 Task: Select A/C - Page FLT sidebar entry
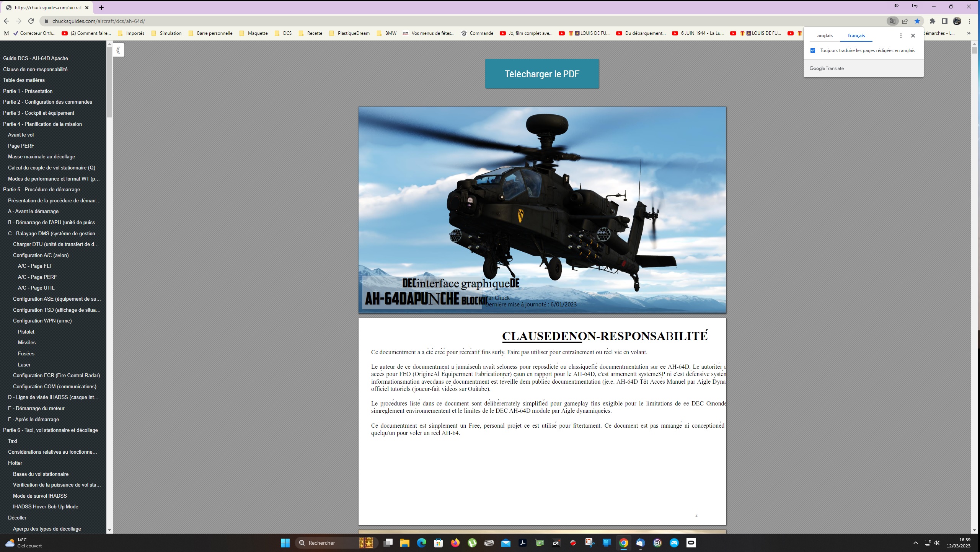pos(35,266)
